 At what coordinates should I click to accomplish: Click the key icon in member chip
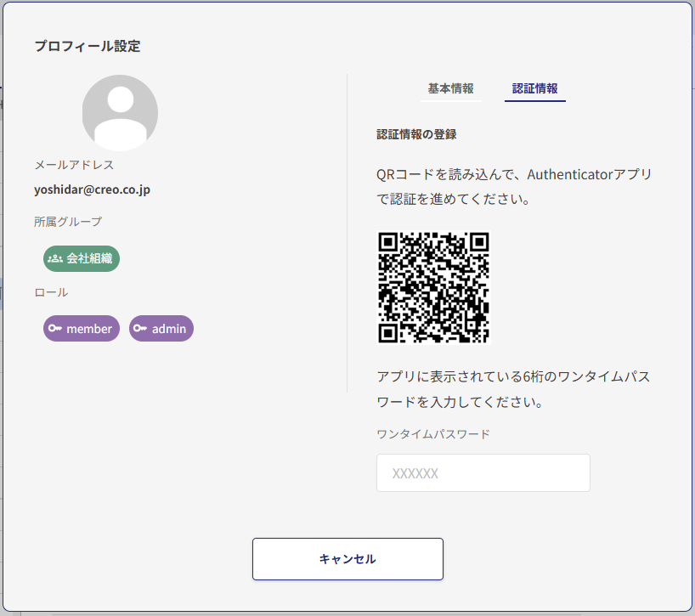point(55,329)
